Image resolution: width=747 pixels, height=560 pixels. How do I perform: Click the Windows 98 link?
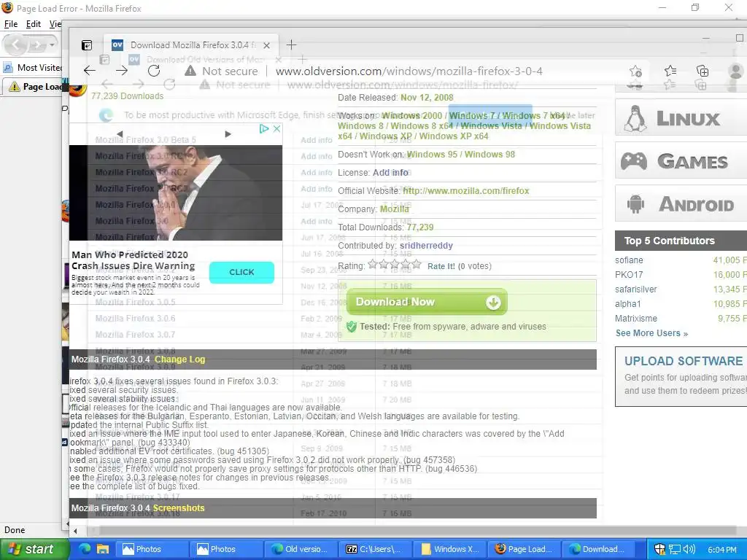pyautogui.click(x=489, y=155)
